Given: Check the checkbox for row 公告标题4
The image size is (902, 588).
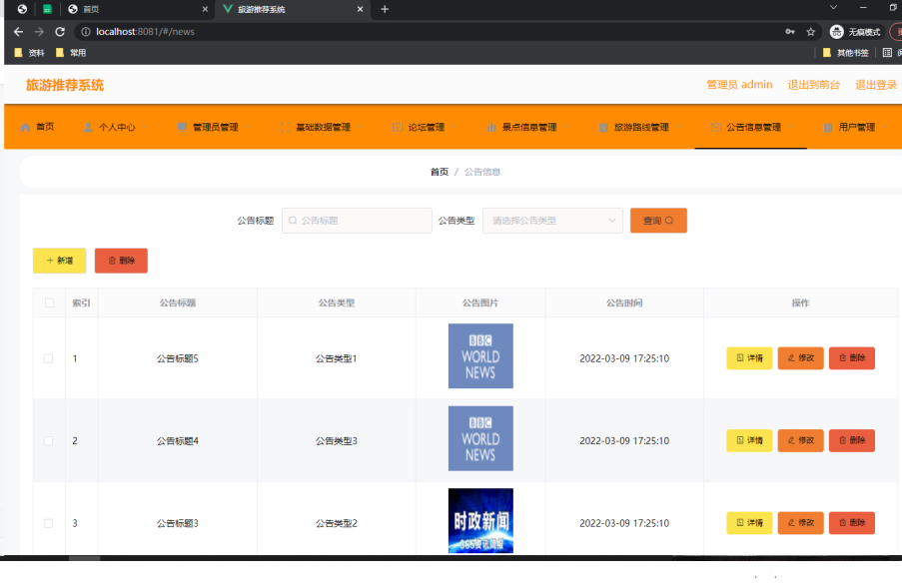Looking at the screenshot, I should point(49,440).
